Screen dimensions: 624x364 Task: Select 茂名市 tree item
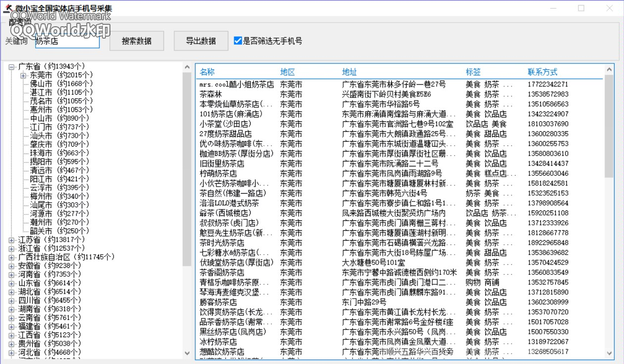click(x=61, y=101)
